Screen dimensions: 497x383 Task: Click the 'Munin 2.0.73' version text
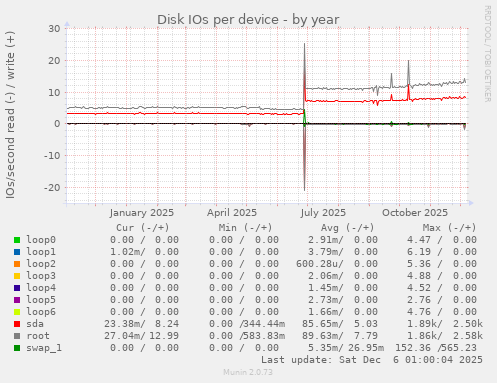[x=248, y=372]
